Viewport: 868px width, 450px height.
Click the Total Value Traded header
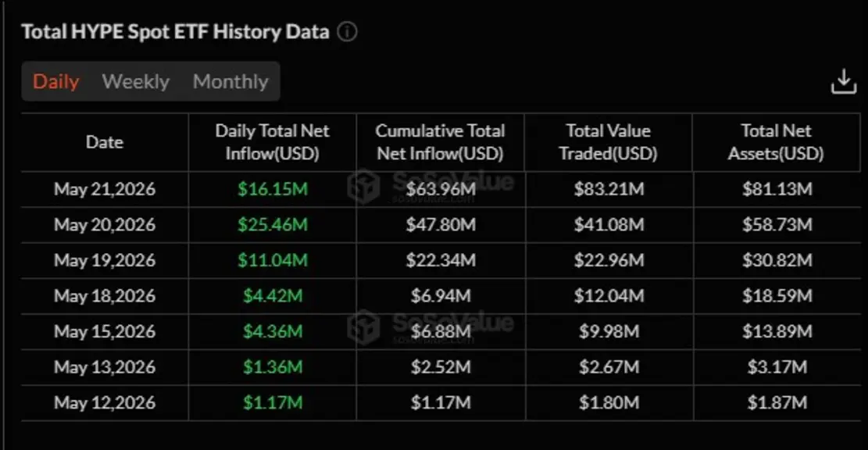[x=608, y=142]
